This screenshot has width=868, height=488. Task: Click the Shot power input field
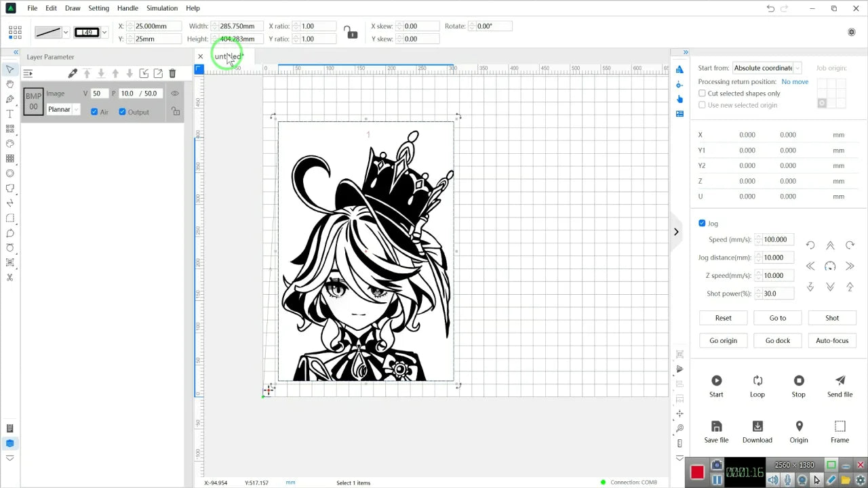pyautogui.click(x=778, y=293)
